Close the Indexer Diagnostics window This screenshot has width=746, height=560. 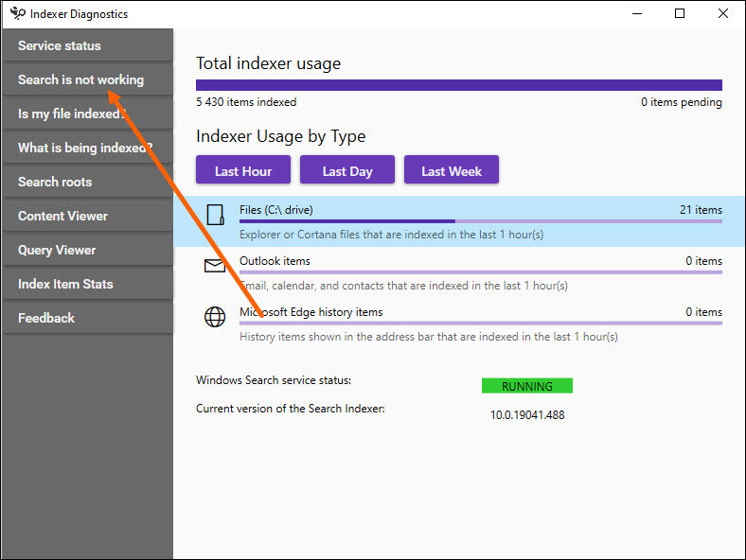point(723,13)
